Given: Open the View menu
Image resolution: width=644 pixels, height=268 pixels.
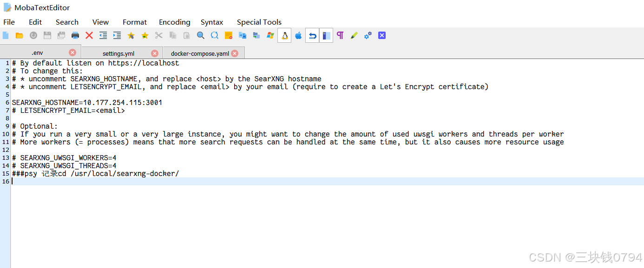Looking at the screenshot, I should tap(100, 22).
